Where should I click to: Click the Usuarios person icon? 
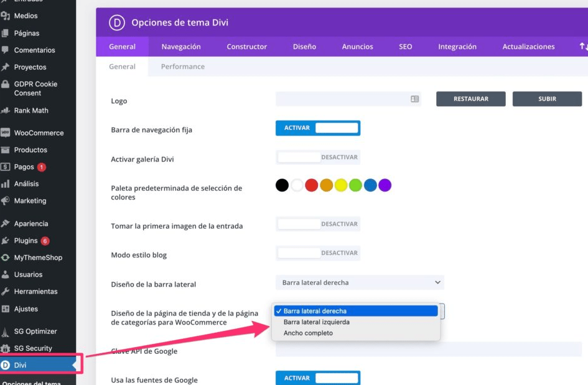pos(5,274)
